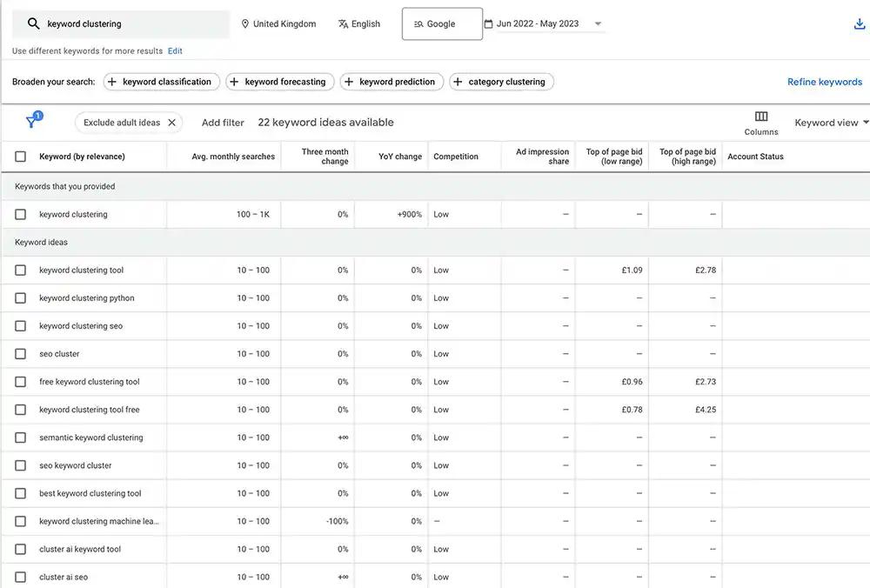Sort by Top of page bid (high range)
Viewport: 870px width, 588px height.
coord(687,157)
